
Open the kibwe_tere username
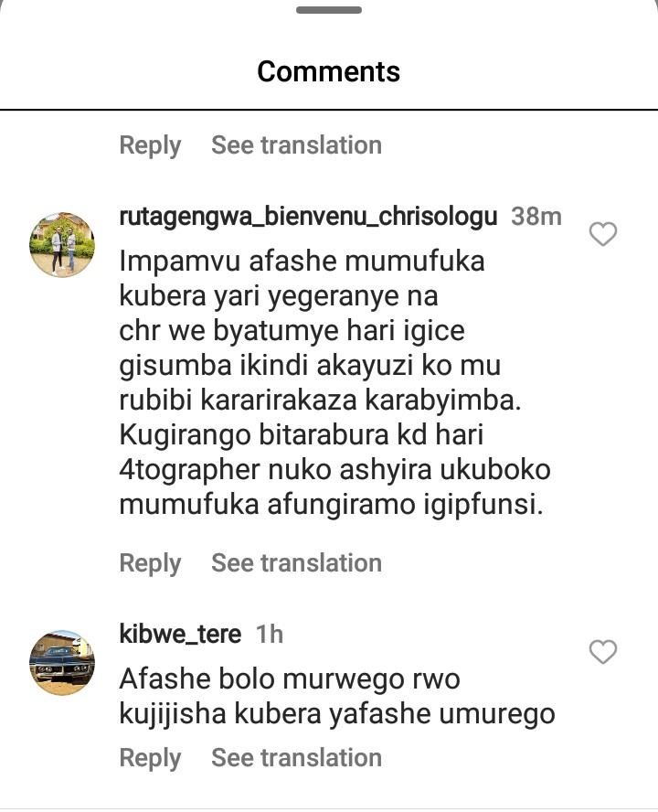[180, 634]
